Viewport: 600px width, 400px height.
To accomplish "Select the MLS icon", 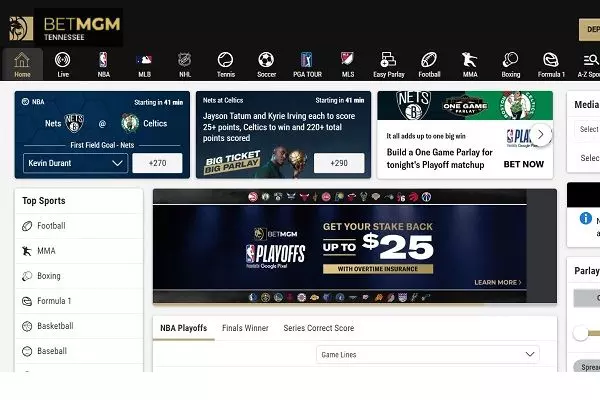I will click(348, 65).
